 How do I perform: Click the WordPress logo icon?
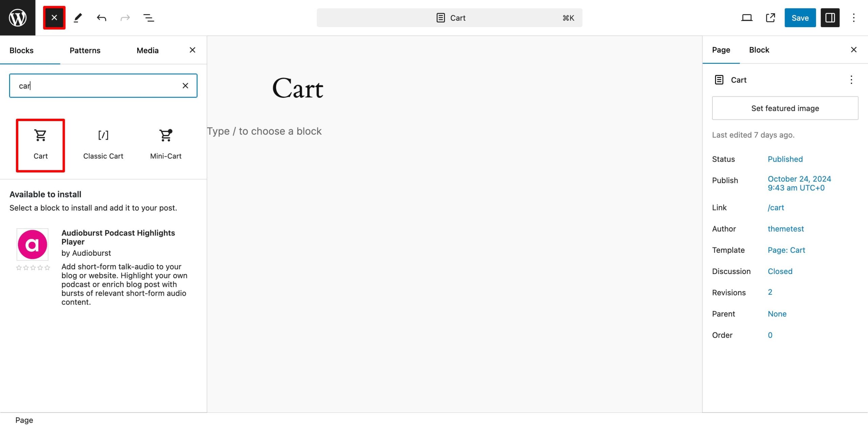[18, 18]
